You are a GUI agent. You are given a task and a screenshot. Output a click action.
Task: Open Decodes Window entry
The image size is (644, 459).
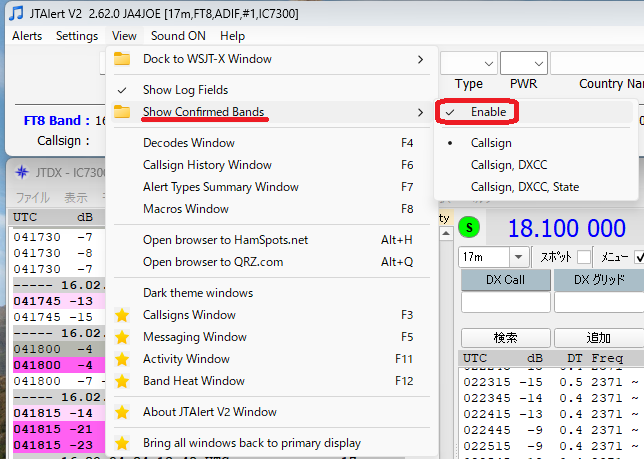271,143
